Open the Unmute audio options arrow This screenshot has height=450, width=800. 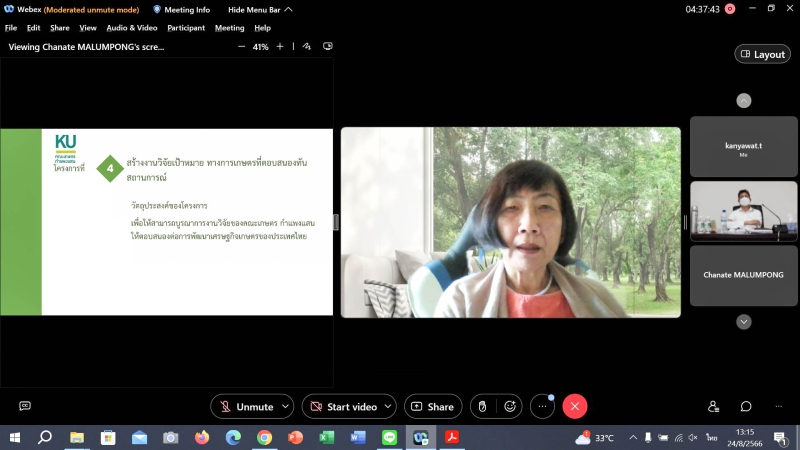point(286,407)
